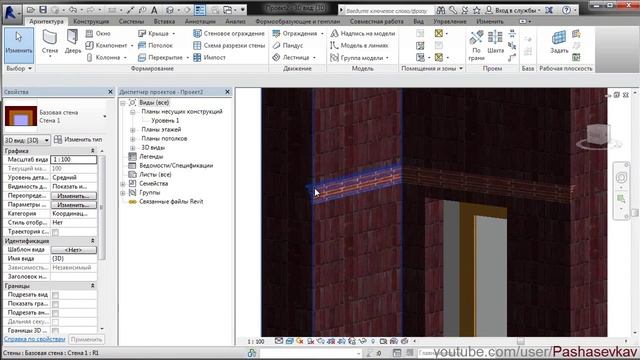This screenshot has width=640, height=360.
Task: Click the wall type preview thumbnail
Action: 21,116
